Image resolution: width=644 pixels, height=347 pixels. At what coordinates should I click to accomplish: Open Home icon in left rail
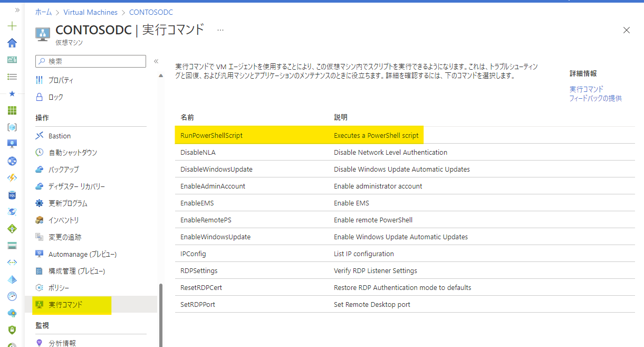pyautogui.click(x=12, y=43)
